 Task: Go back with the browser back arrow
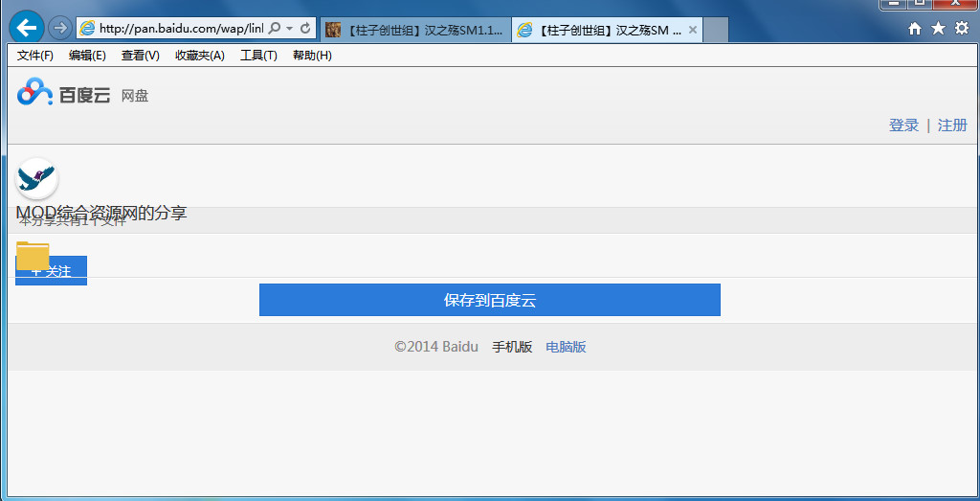click(26, 28)
